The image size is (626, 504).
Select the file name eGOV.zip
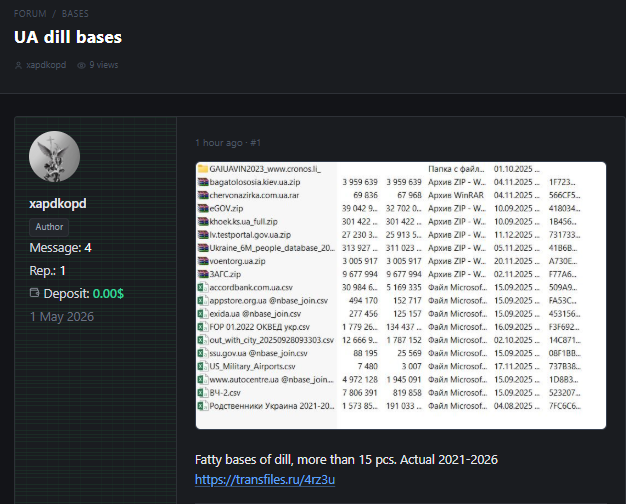point(226,208)
